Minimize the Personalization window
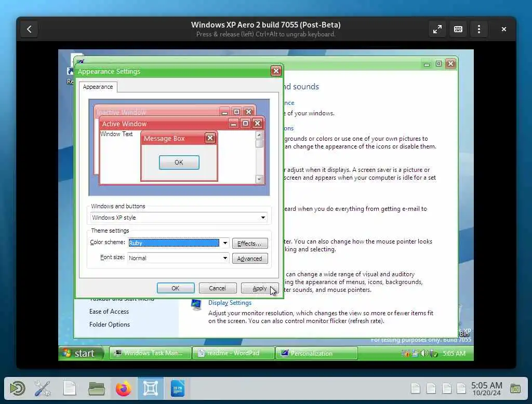Viewport: 532px width, 404px height. click(x=427, y=64)
